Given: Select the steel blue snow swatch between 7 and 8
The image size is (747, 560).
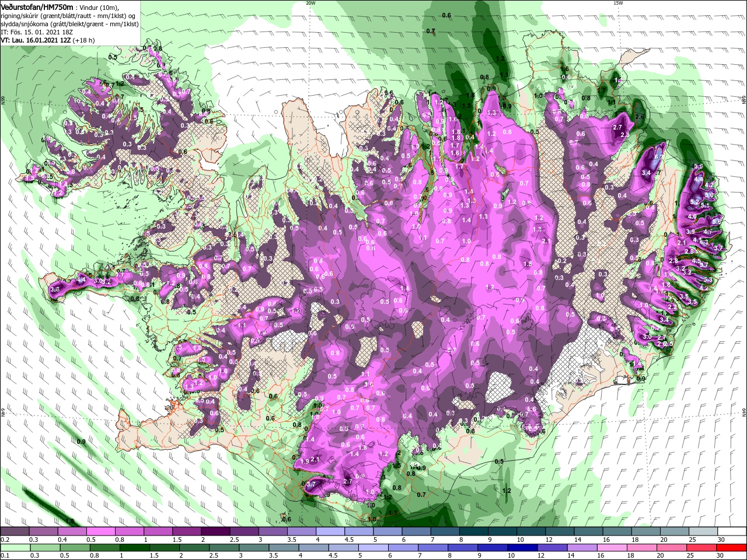Looking at the screenshot, I should (x=445, y=531).
